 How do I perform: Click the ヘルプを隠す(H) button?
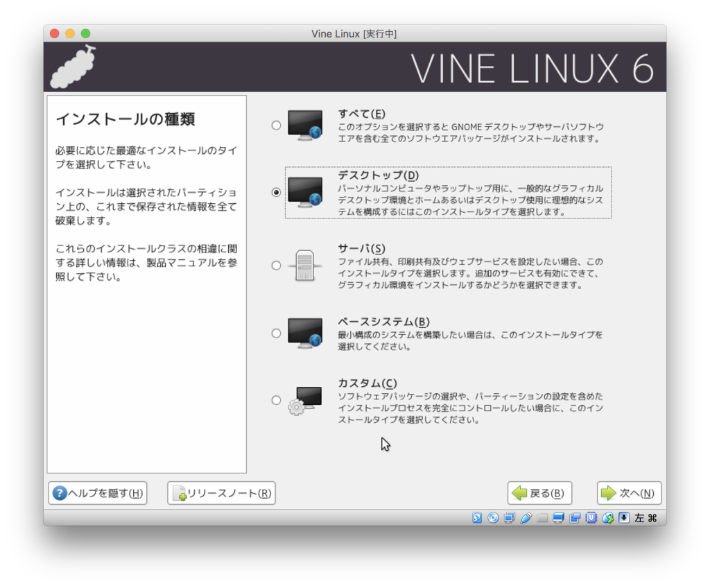[x=98, y=493]
